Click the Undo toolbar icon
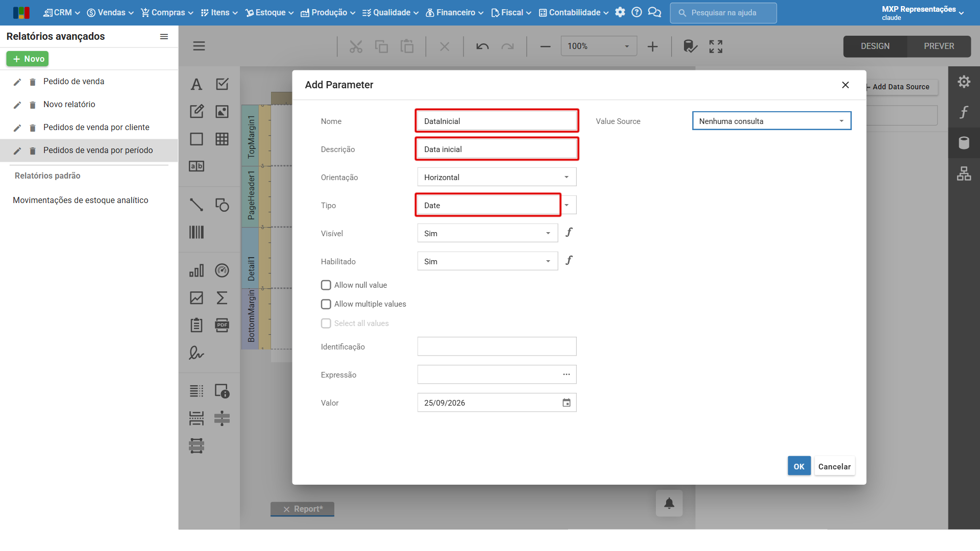The image size is (980, 551). [x=482, y=46]
